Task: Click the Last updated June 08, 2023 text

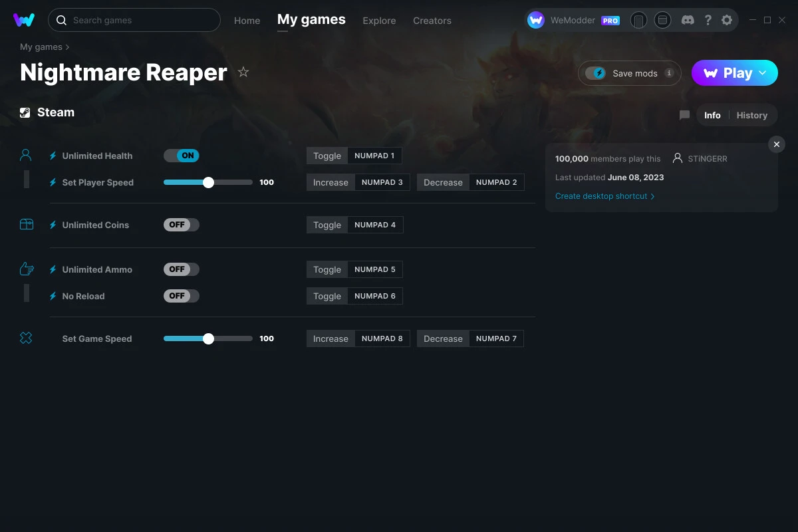Action: coord(610,178)
